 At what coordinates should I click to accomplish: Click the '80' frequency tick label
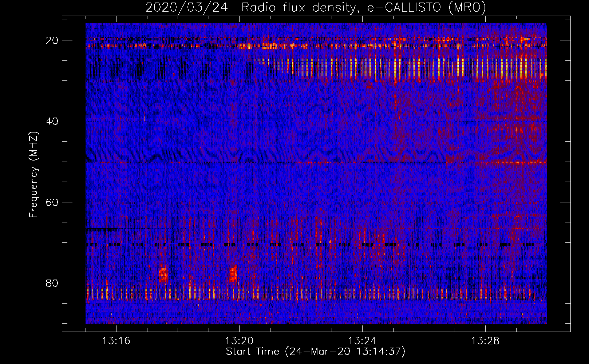(52, 283)
